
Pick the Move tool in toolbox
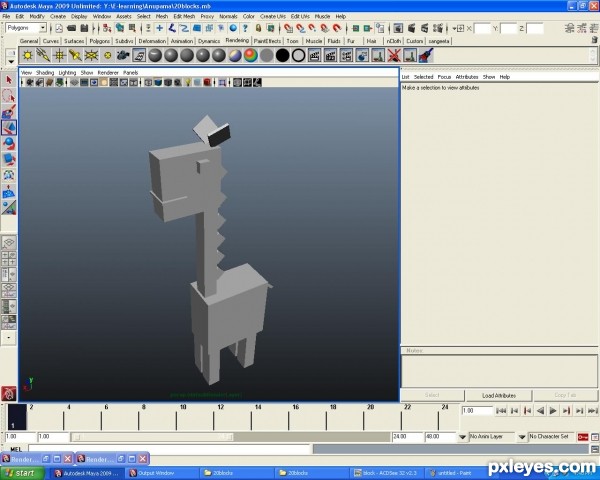click(9, 127)
